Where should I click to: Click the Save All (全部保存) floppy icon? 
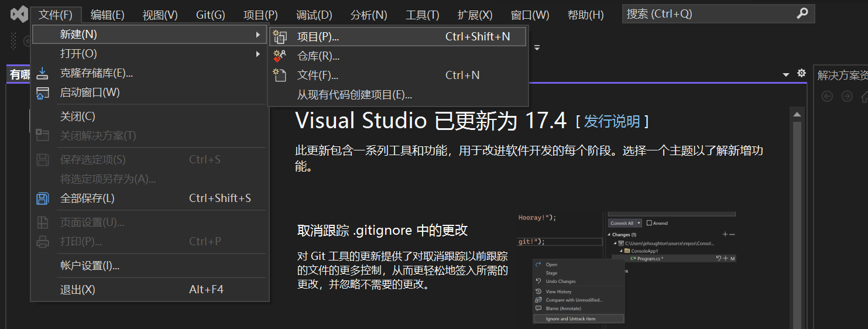(x=43, y=198)
